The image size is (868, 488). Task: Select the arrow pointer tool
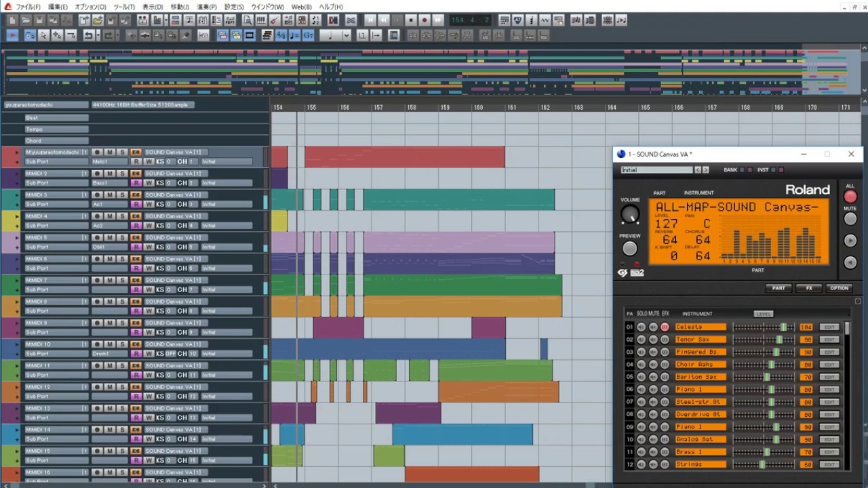pyautogui.click(x=43, y=35)
